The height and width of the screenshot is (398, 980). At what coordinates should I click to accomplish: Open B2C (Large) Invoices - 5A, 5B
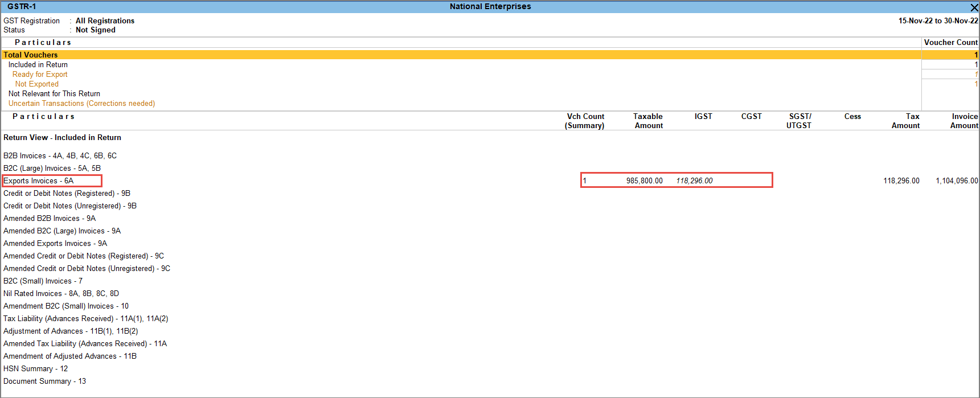(x=52, y=168)
